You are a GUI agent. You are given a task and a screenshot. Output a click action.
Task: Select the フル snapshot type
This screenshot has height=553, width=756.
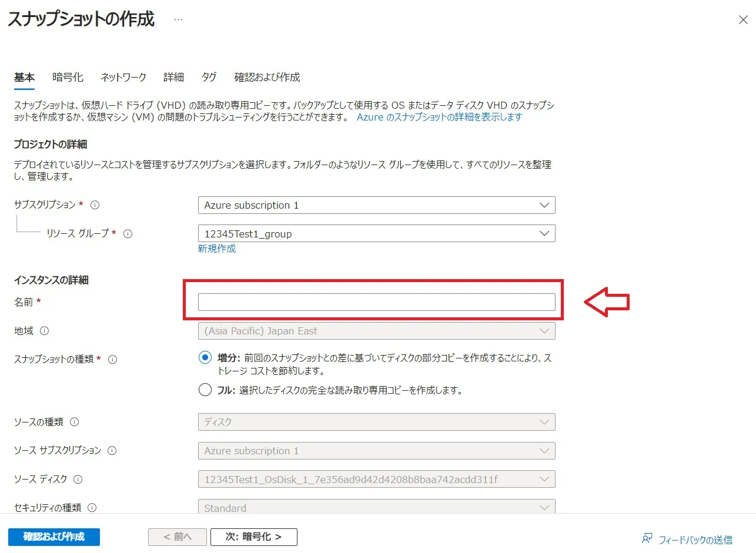[205, 390]
